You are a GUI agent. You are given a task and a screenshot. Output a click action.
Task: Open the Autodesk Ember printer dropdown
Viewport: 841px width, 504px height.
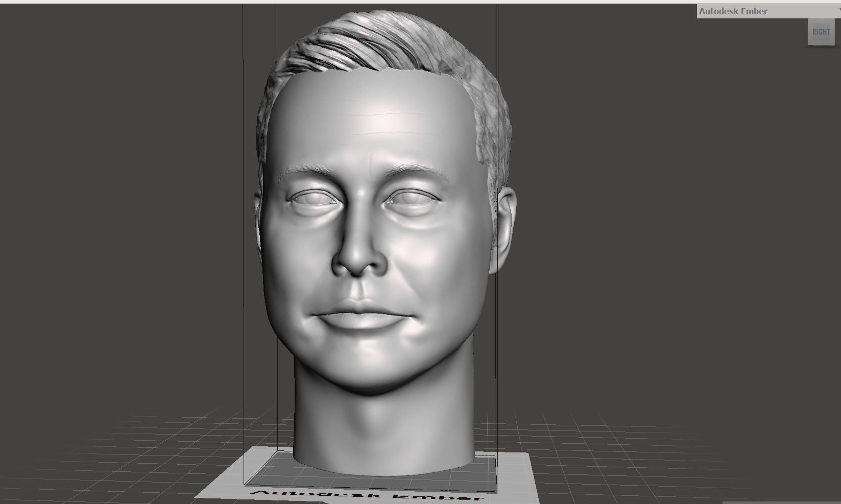(x=768, y=11)
